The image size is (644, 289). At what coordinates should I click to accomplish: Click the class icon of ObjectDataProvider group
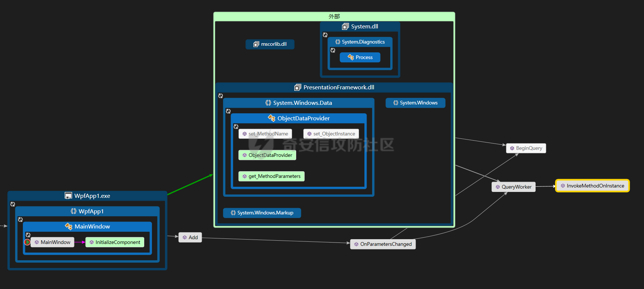[271, 118]
